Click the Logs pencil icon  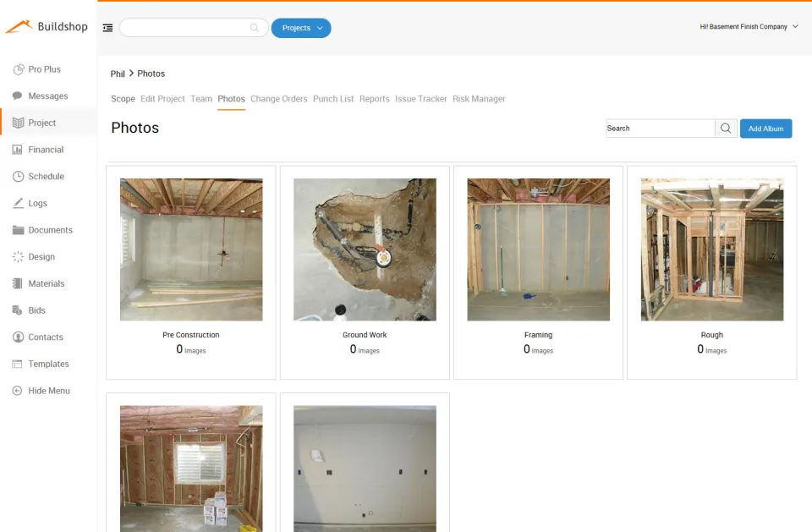coord(18,203)
